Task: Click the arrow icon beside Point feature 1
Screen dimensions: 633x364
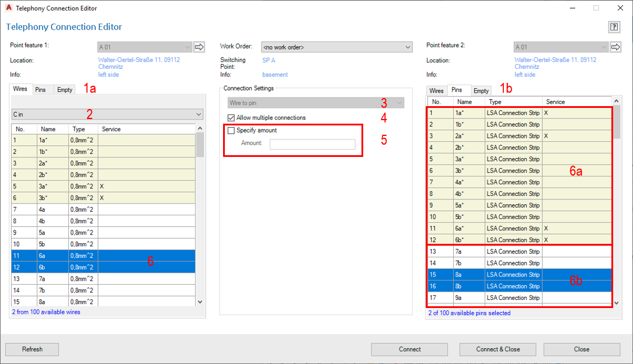Action: pos(199,47)
